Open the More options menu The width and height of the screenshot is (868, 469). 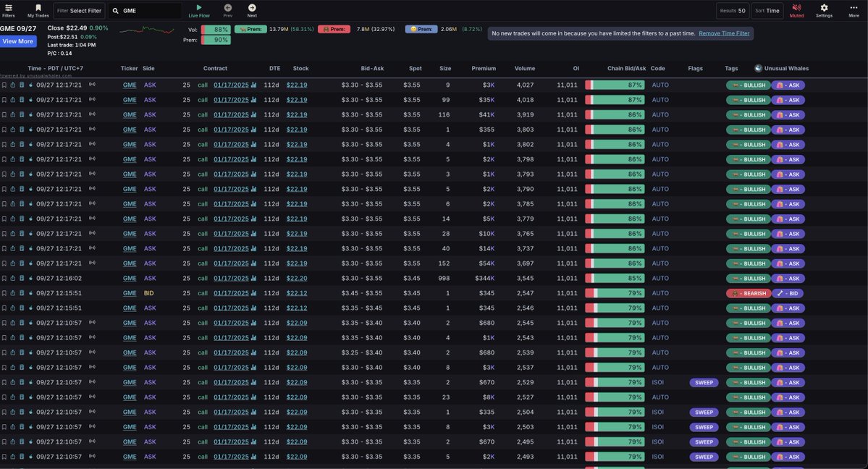854,8
